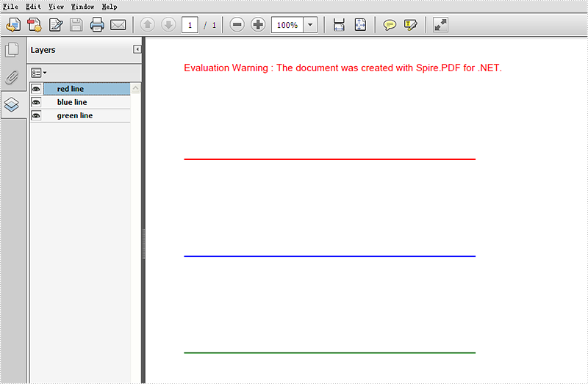Open the View menu
Image resolution: width=588 pixels, height=384 pixels.
56,7
